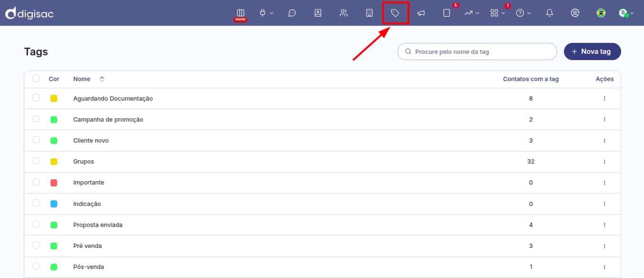
Task: Open actions menu for Proposta enviada
Action: 604,225
